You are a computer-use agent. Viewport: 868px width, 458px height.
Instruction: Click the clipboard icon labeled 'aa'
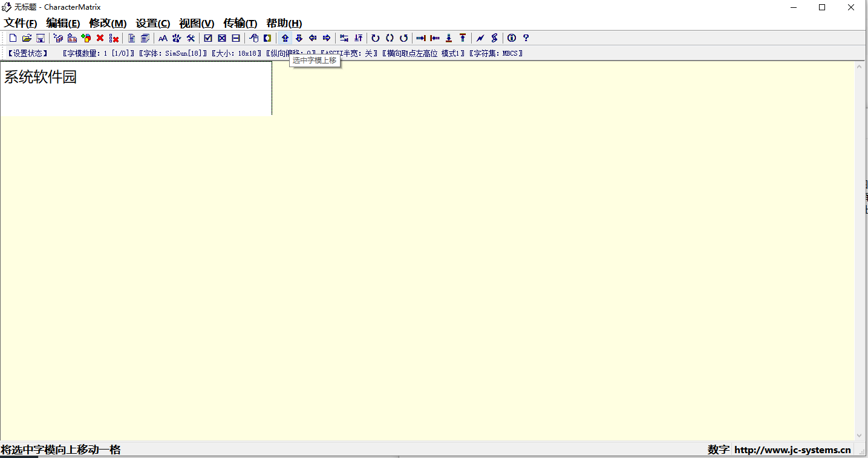[x=72, y=38]
